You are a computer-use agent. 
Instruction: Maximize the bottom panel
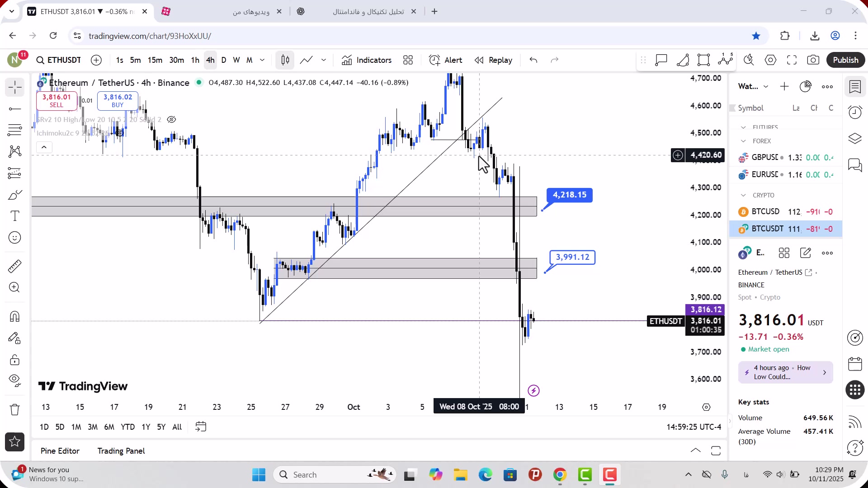[x=716, y=450]
